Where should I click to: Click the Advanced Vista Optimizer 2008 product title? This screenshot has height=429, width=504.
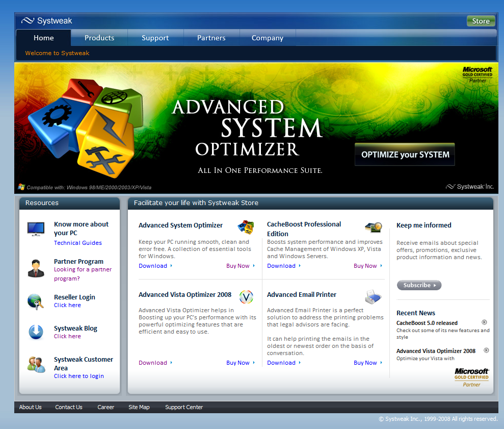pyautogui.click(x=185, y=294)
